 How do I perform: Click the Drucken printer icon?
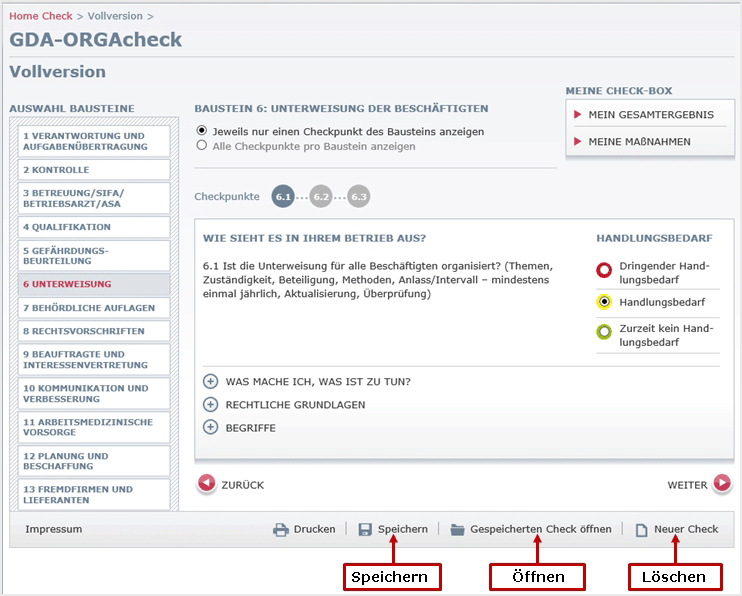click(281, 530)
